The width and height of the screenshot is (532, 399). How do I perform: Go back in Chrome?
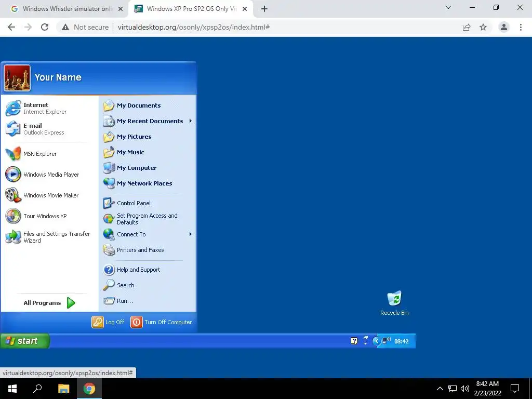point(11,27)
